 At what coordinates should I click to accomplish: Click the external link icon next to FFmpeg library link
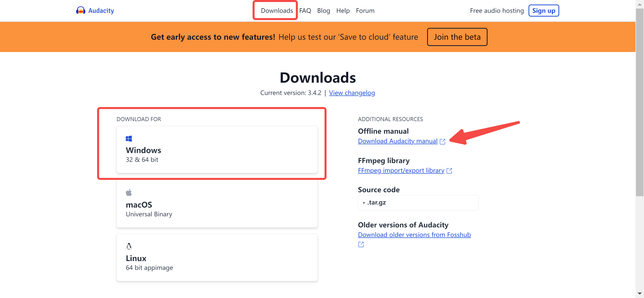[x=449, y=170]
